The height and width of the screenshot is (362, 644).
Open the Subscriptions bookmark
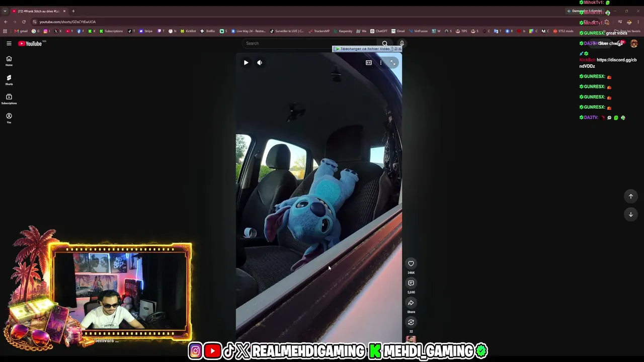(111, 31)
